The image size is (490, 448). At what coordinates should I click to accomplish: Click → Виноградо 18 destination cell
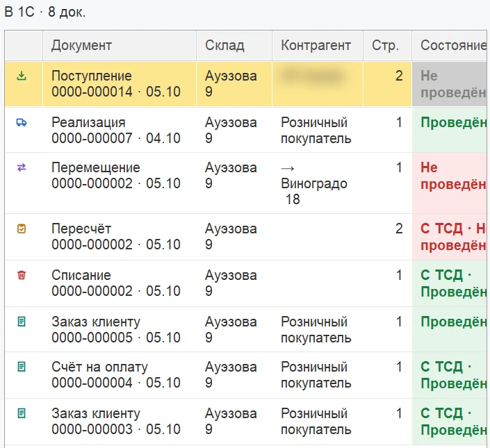(314, 183)
